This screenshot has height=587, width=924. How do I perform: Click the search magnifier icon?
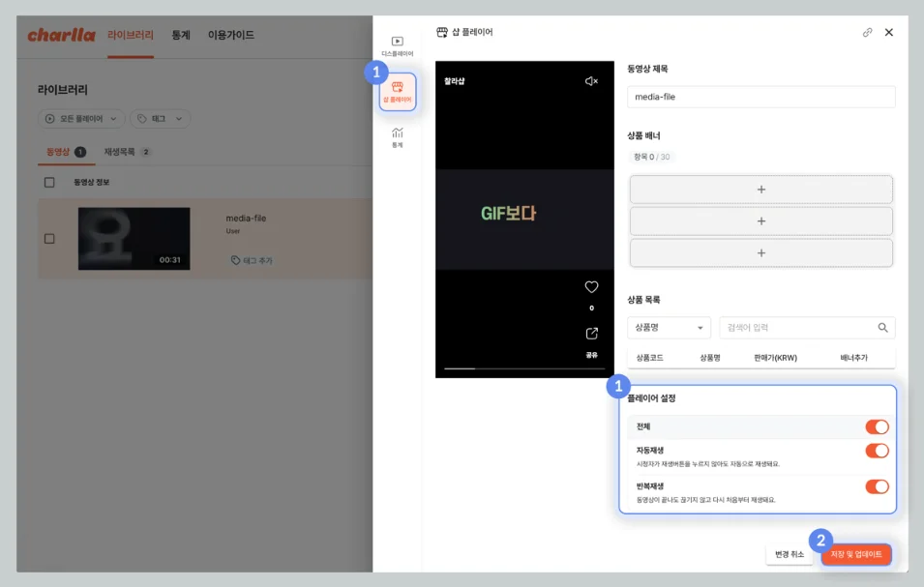pos(882,328)
